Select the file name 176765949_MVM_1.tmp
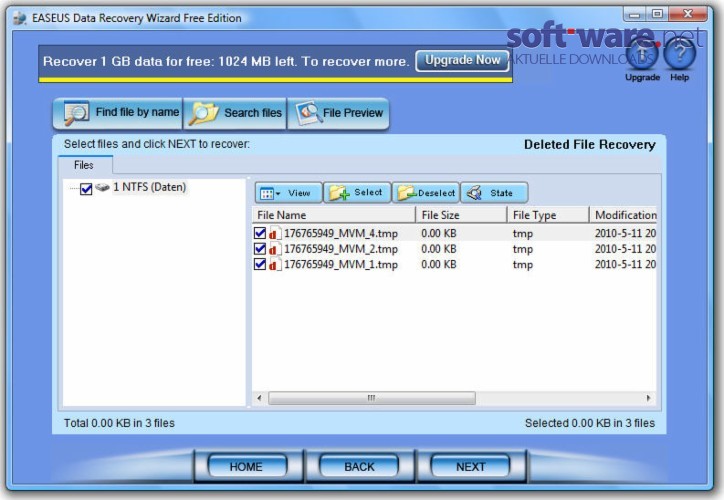This screenshot has width=724, height=500. tap(341, 265)
